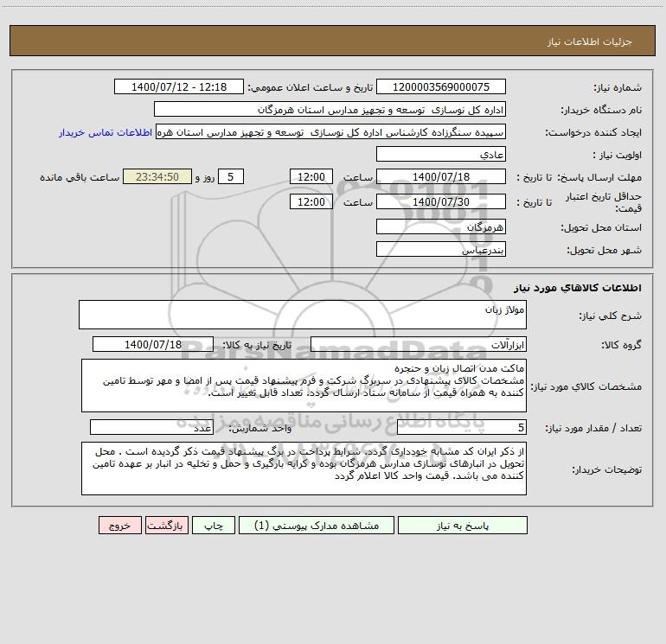Viewport: 666px width, 644px height.
Task: Click the مشخصات کالای مورد نیاز text area
Action: click(304, 386)
